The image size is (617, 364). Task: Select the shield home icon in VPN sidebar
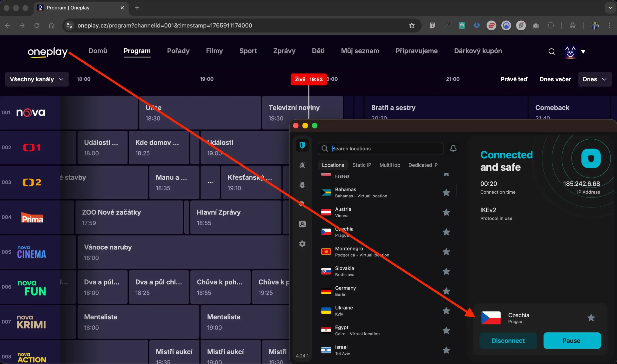[x=302, y=145]
